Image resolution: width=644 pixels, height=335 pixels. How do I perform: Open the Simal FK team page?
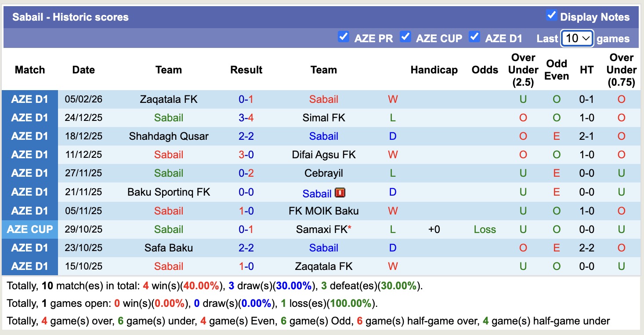324,117
